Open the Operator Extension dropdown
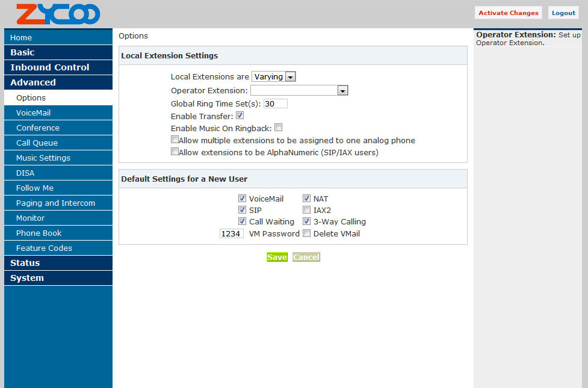 coord(299,91)
